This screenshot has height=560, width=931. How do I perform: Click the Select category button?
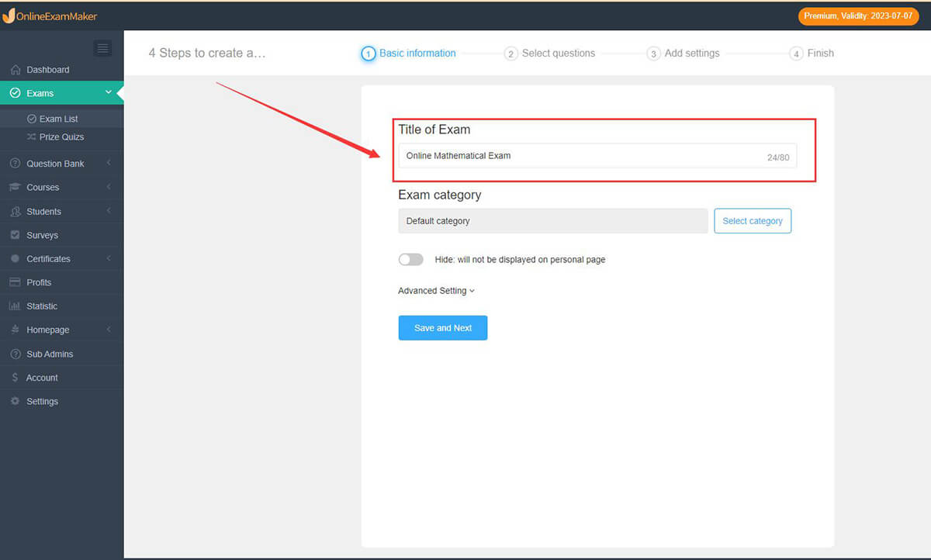[752, 221]
